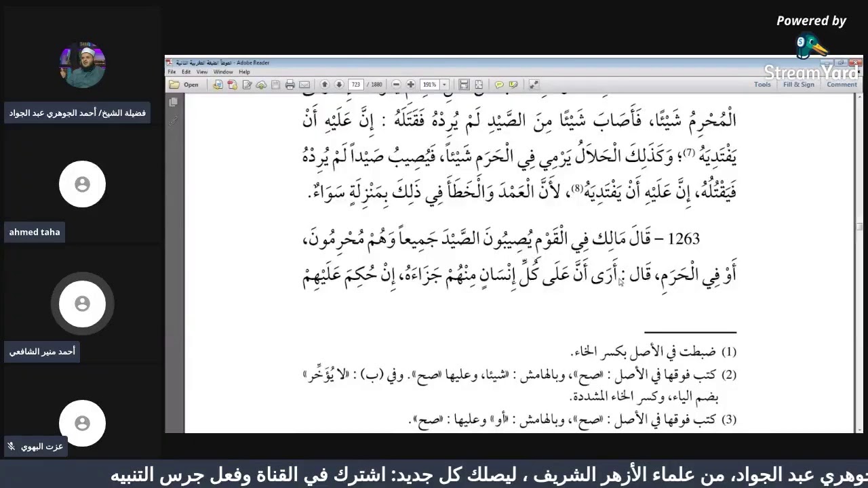Click footnote number (1) in the document
Image resolution: width=868 pixels, height=488 pixels.
coord(729,352)
